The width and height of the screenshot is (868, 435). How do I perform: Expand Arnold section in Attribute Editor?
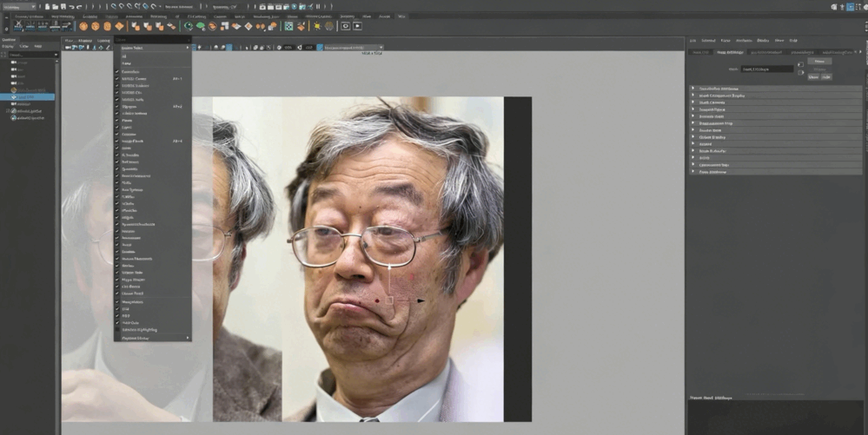pyautogui.click(x=776, y=144)
